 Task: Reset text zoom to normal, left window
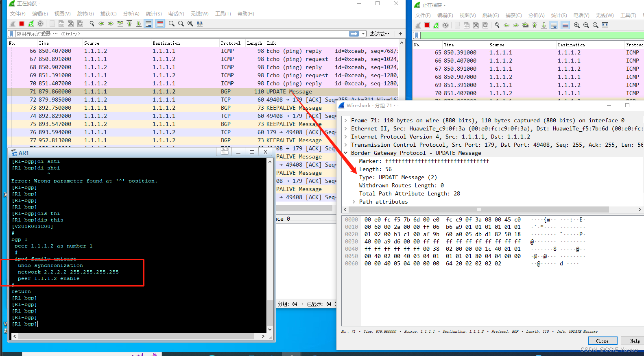coord(190,24)
